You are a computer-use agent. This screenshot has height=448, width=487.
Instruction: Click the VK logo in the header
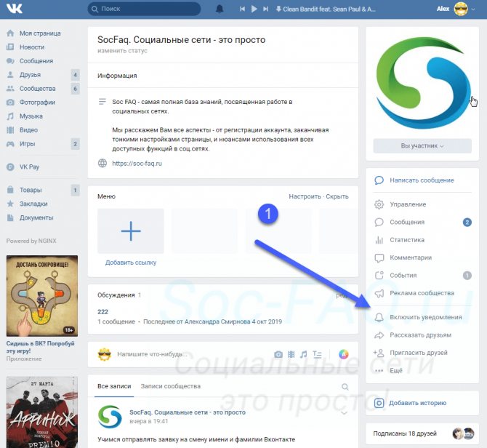15,9
